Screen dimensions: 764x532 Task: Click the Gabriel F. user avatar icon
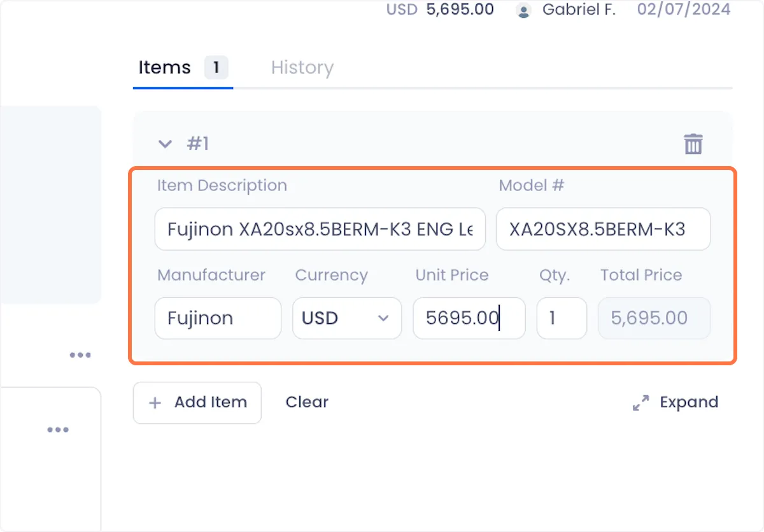pyautogui.click(x=524, y=10)
